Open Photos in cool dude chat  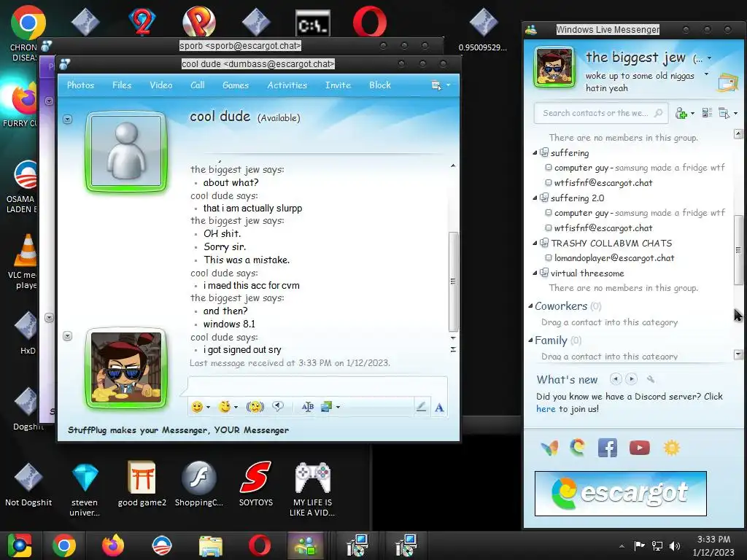[80, 85]
